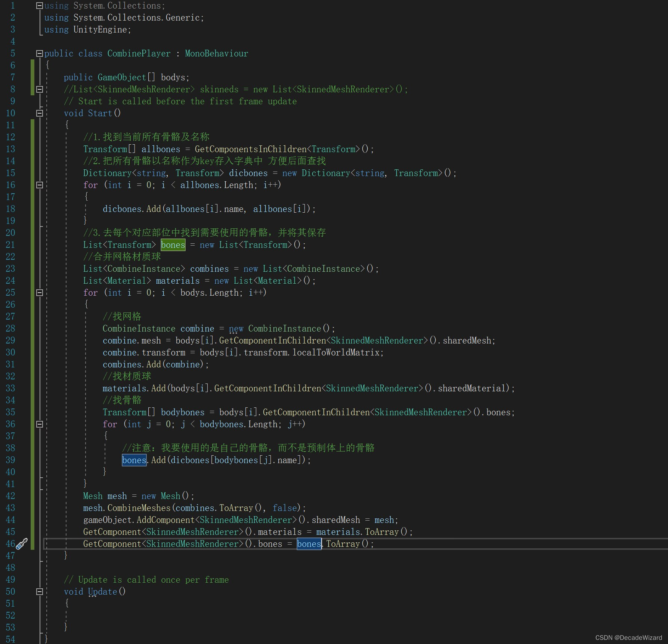Click line number 46 in the gutter
The image size is (668, 644).
coord(10,544)
